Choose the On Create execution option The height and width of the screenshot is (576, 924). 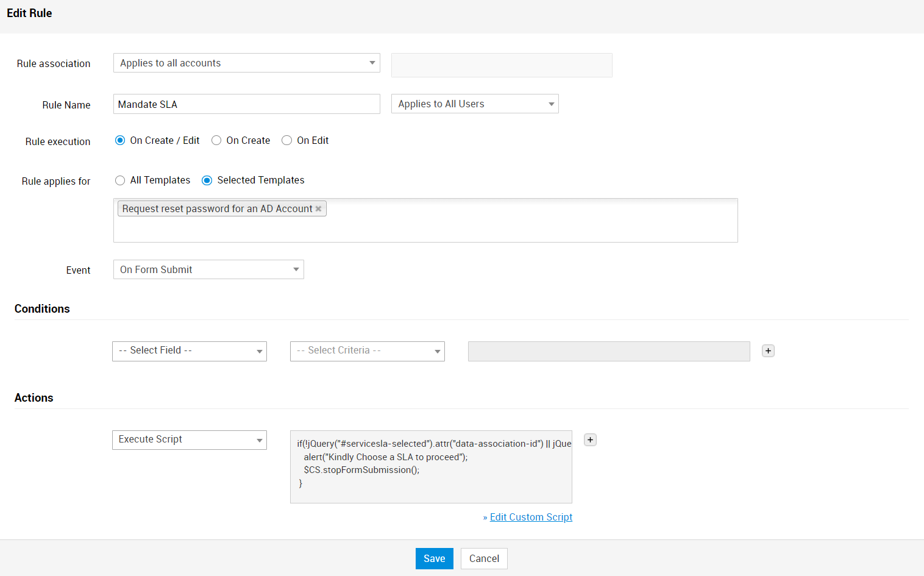216,141
